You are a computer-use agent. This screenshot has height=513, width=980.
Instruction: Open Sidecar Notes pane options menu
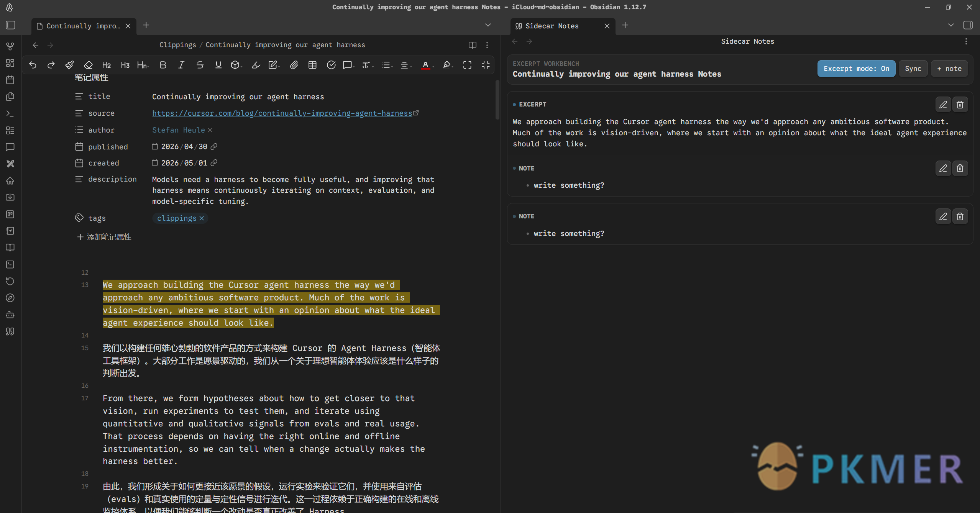(x=966, y=41)
